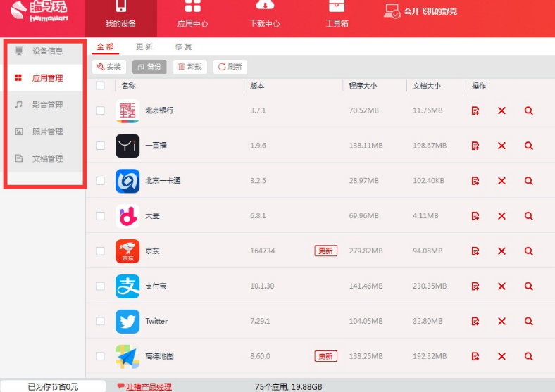
Task: Open 照片管理 in the sidebar
Action: click(46, 132)
